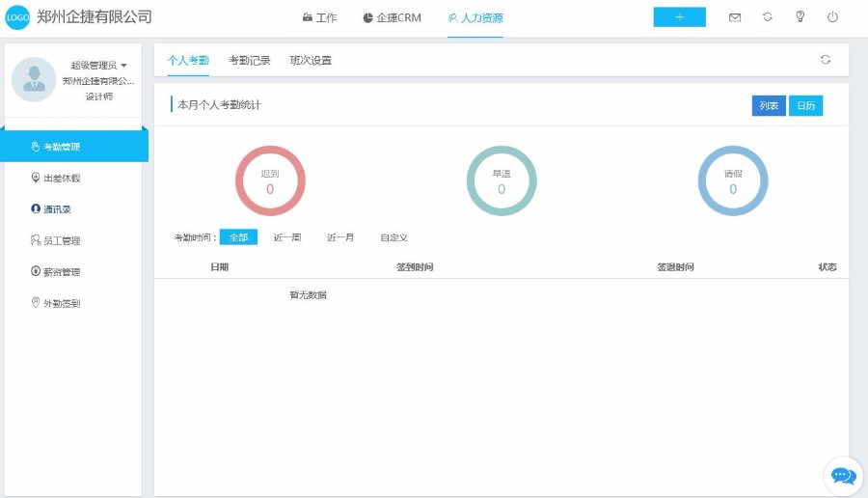Open 企捷CRM in top navigation
The height and width of the screenshot is (498, 868).
pos(393,17)
